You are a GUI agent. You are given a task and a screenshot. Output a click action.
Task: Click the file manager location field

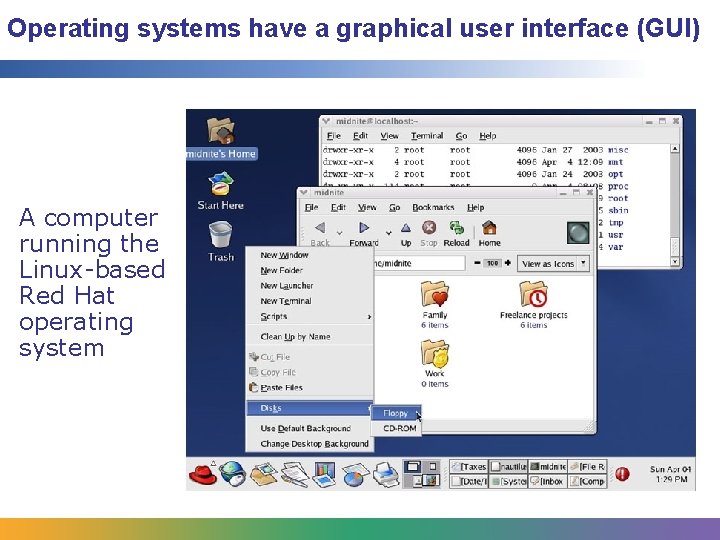(x=419, y=263)
